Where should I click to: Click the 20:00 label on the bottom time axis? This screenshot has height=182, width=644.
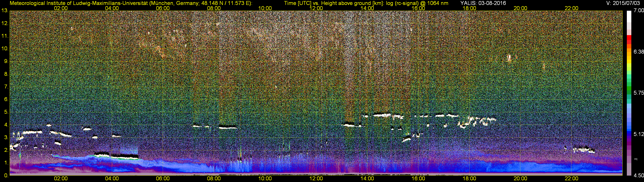[521, 179]
